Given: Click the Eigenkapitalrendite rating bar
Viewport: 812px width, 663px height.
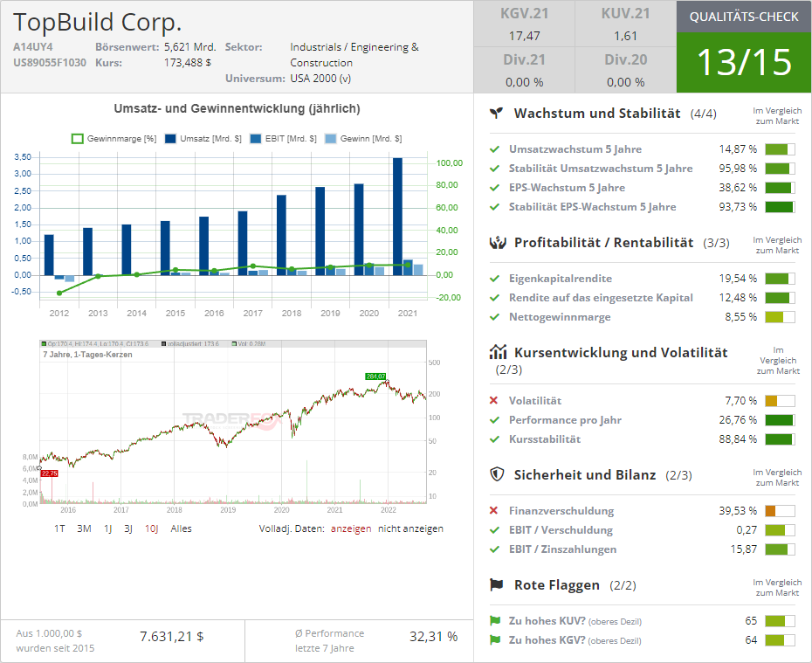Looking at the screenshot, I should [779, 279].
